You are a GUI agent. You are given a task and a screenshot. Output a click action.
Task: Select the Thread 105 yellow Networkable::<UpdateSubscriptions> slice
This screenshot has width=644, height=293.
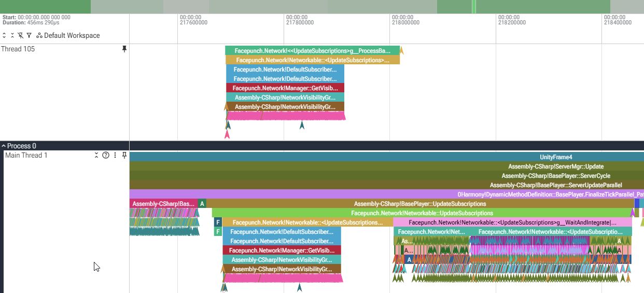coord(313,60)
